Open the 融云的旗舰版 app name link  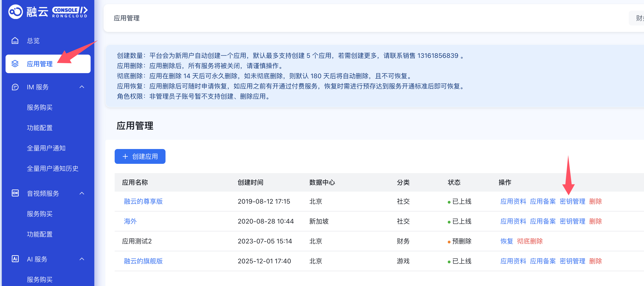pos(143,261)
